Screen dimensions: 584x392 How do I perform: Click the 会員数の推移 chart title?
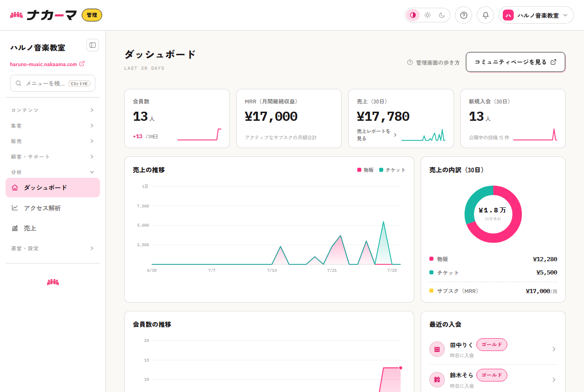point(152,325)
